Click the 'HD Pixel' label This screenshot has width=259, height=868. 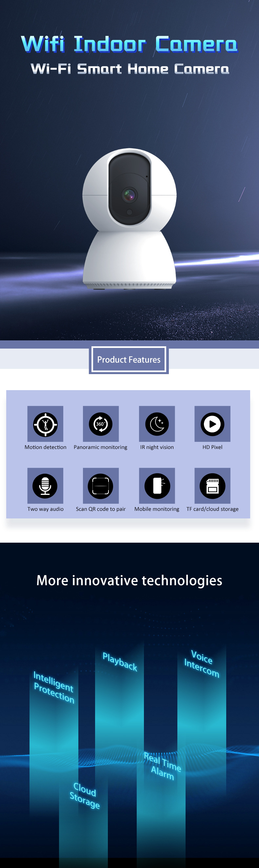[212, 447]
